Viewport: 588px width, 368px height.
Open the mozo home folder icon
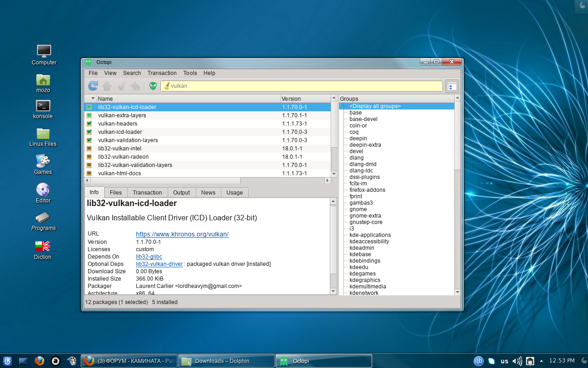click(43, 80)
